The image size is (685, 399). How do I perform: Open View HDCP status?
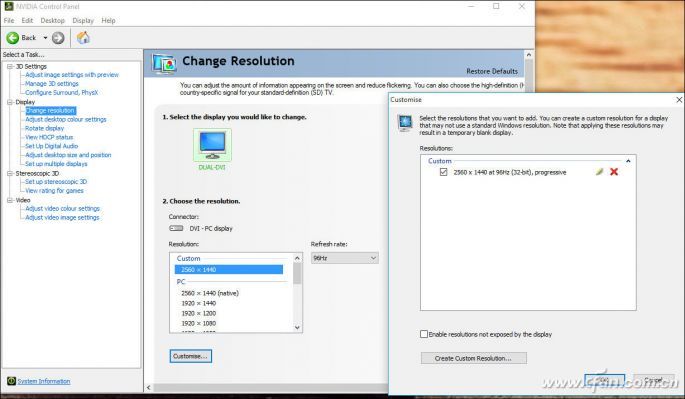tap(49, 137)
